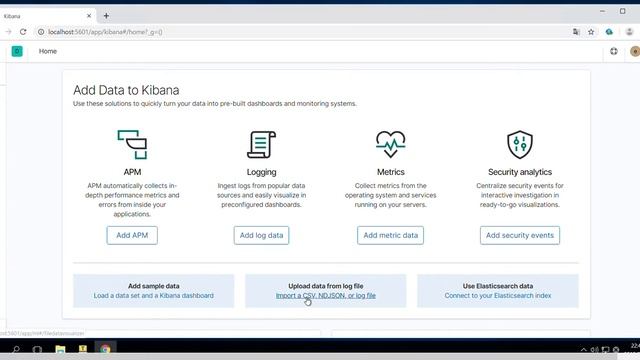This screenshot has height=360, width=640.
Task: Click the Add security events button
Action: (x=520, y=236)
